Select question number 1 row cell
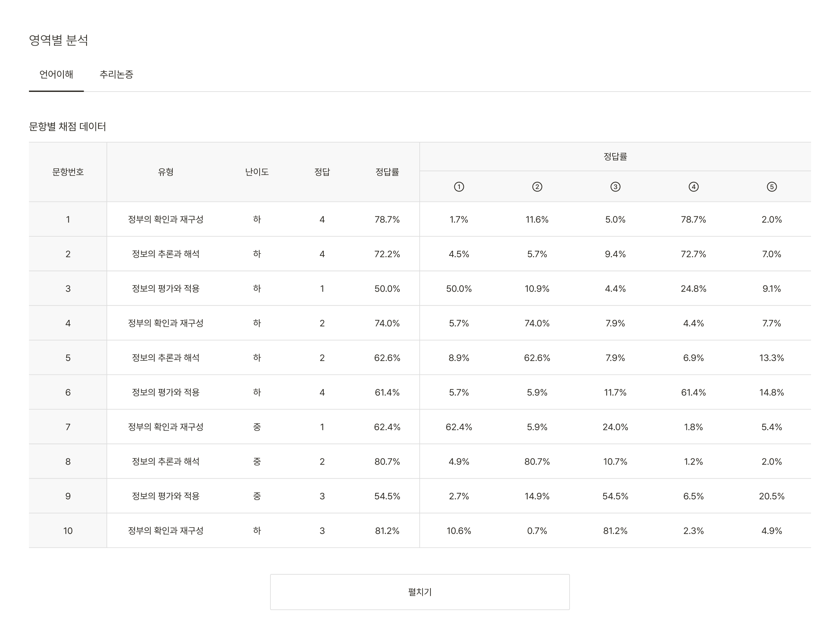Viewport: 840px width, 639px height. click(x=68, y=220)
